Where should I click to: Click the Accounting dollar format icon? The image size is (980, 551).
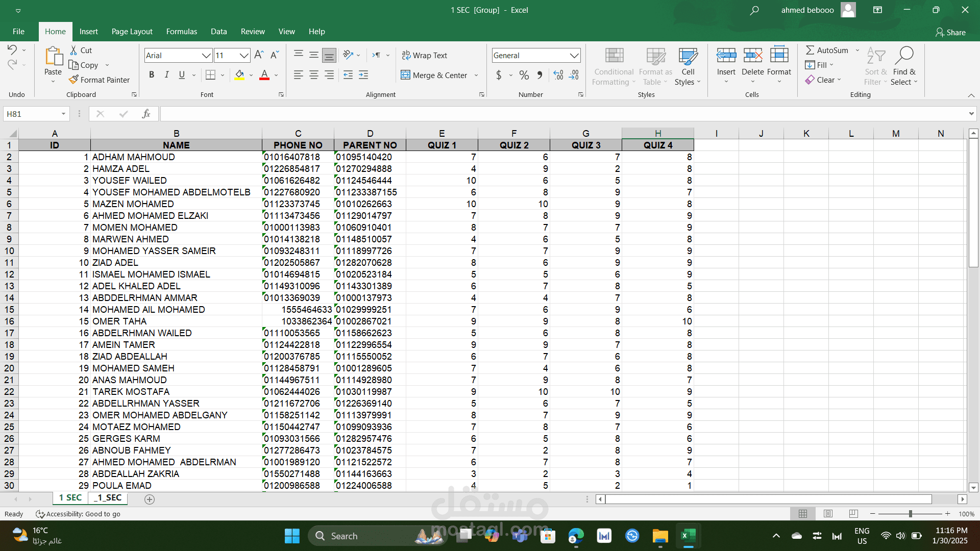[x=499, y=76]
